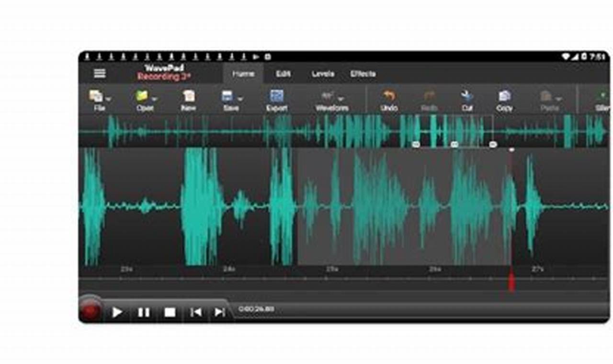Click the 23s mark on time ruler
This screenshot has width=613, height=364.
(126, 269)
